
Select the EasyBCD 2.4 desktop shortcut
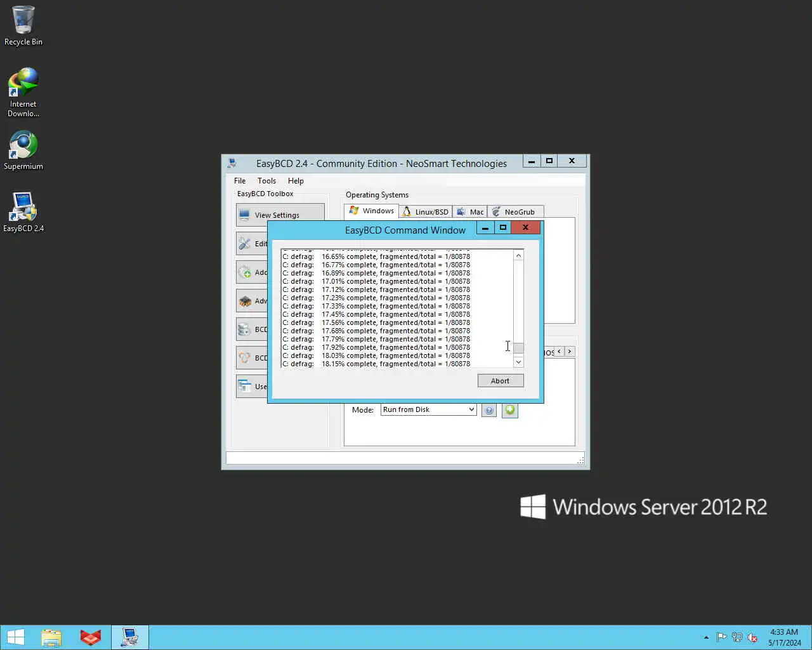[x=23, y=213]
